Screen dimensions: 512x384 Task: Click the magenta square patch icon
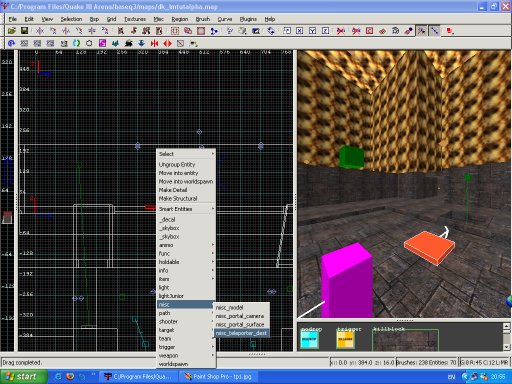click(102, 43)
